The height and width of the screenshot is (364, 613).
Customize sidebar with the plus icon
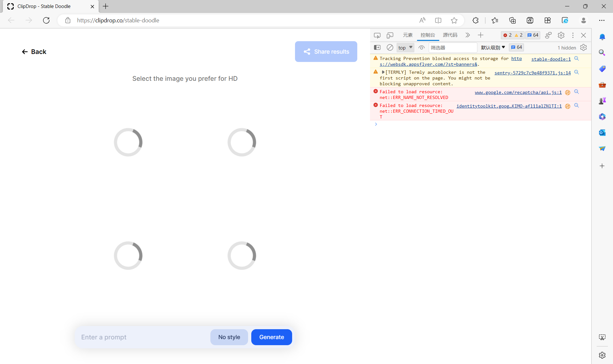[602, 166]
